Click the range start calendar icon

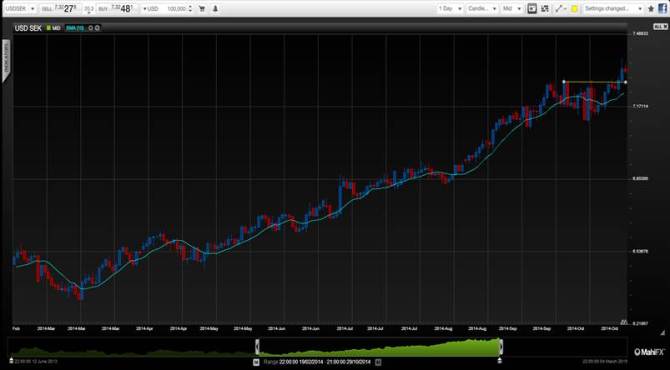click(256, 362)
